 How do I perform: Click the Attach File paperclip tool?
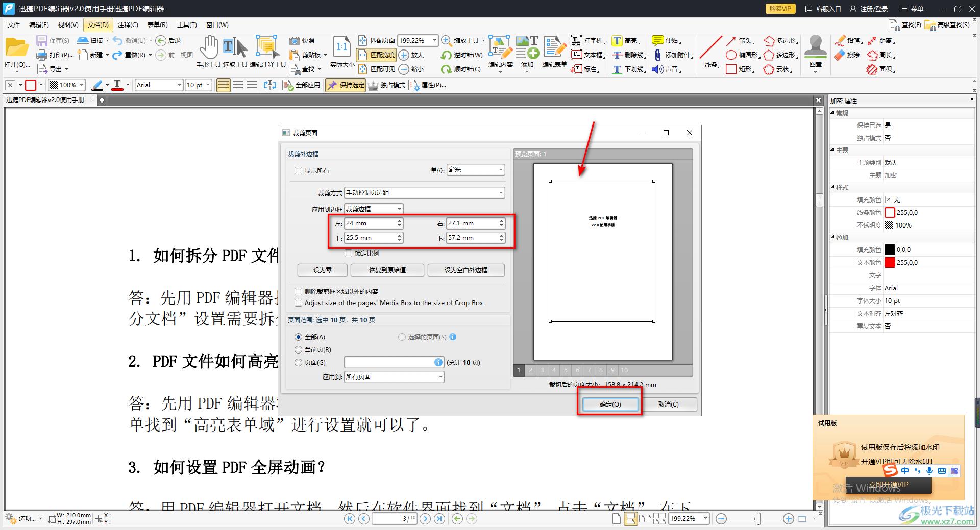[x=673, y=55]
